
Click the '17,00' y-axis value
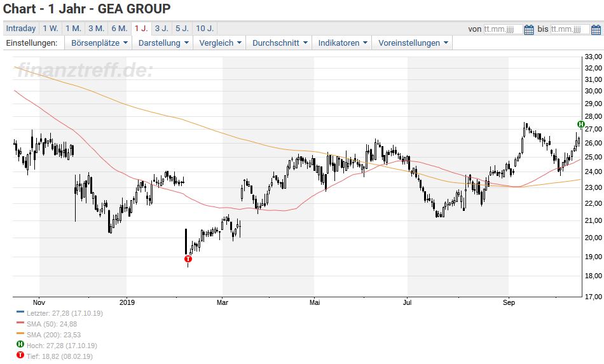(x=593, y=297)
